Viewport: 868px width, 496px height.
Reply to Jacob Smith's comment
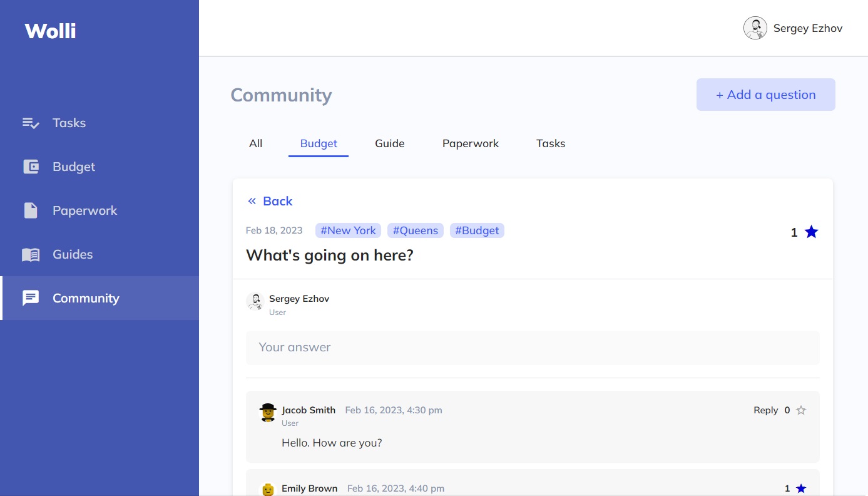pyautogui.click(x=766, y=410)
